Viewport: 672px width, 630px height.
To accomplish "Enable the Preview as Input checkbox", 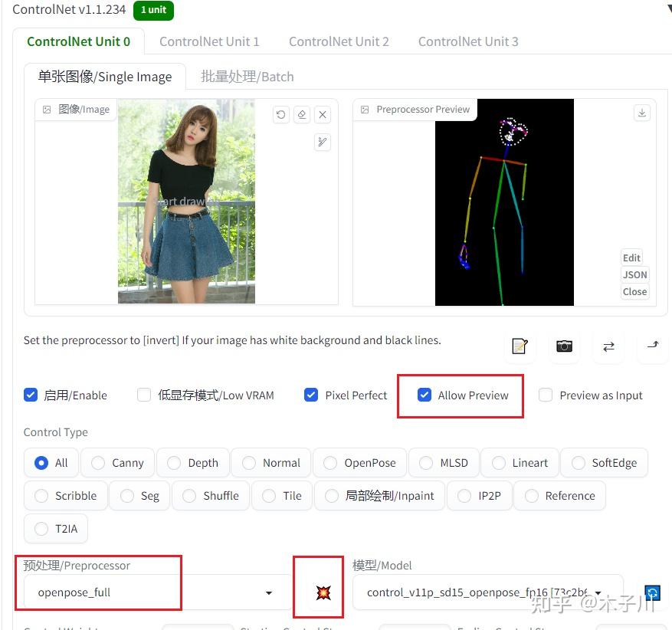I will click(x=545, y=395).
